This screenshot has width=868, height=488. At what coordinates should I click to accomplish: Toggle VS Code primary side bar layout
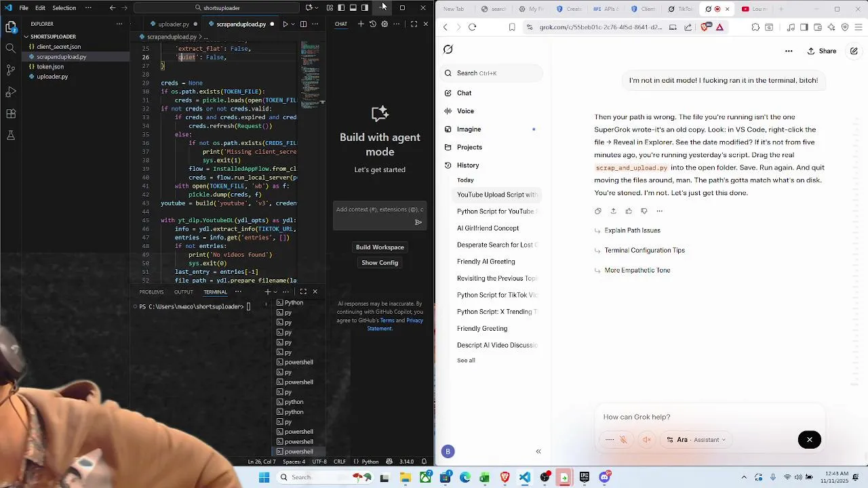click(x=341, y=8)
